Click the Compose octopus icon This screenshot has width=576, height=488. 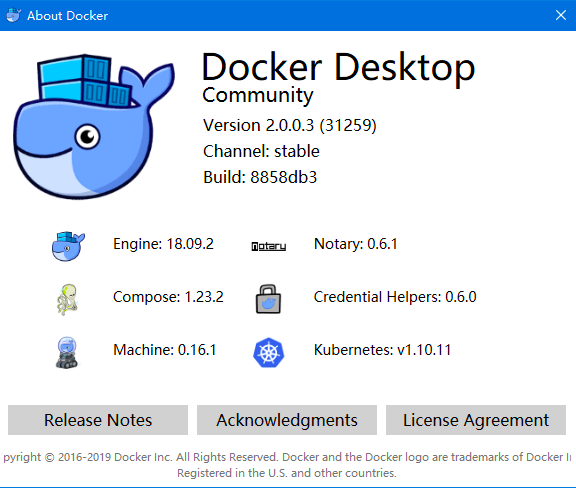(68, 299)
